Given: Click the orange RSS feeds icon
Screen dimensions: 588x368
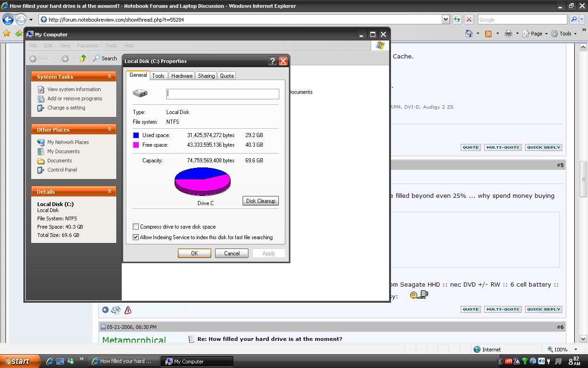Looking at the screenshot, I should pos(488,34).
